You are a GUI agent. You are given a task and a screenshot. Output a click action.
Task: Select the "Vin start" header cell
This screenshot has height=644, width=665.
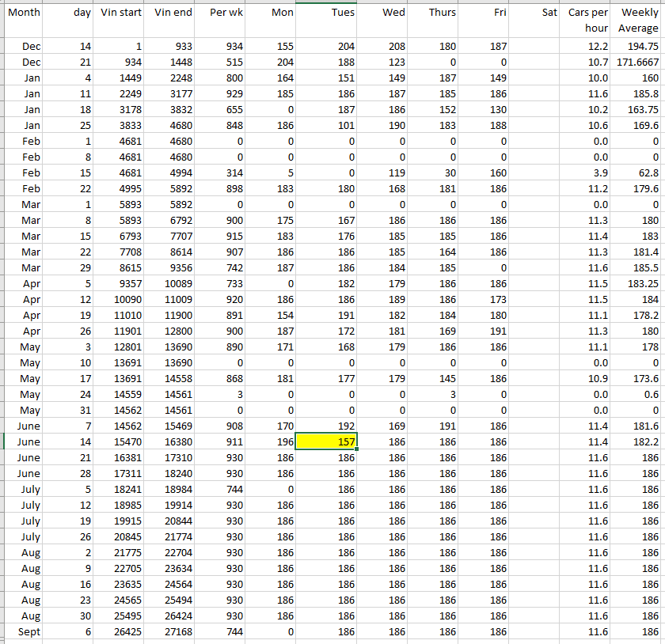coord(121,13)
